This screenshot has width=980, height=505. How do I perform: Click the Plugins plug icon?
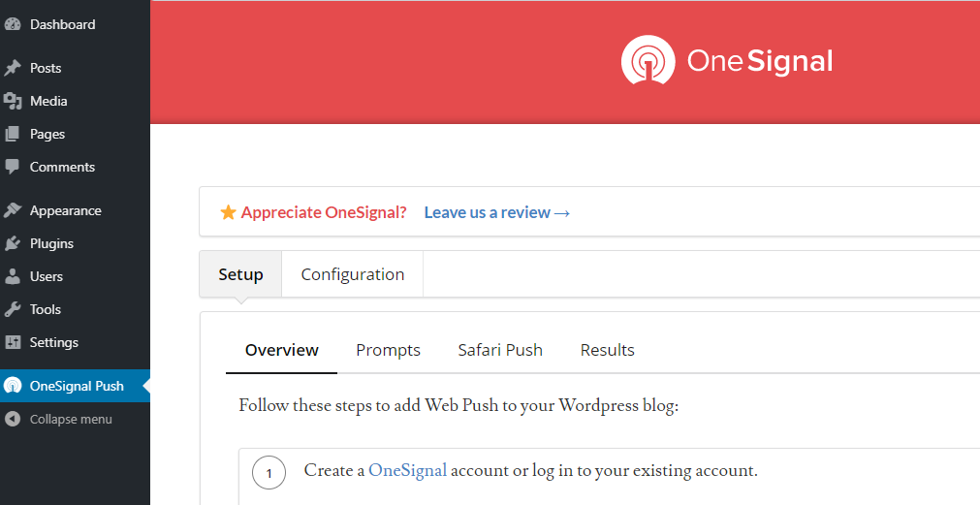tap(13, 243)
